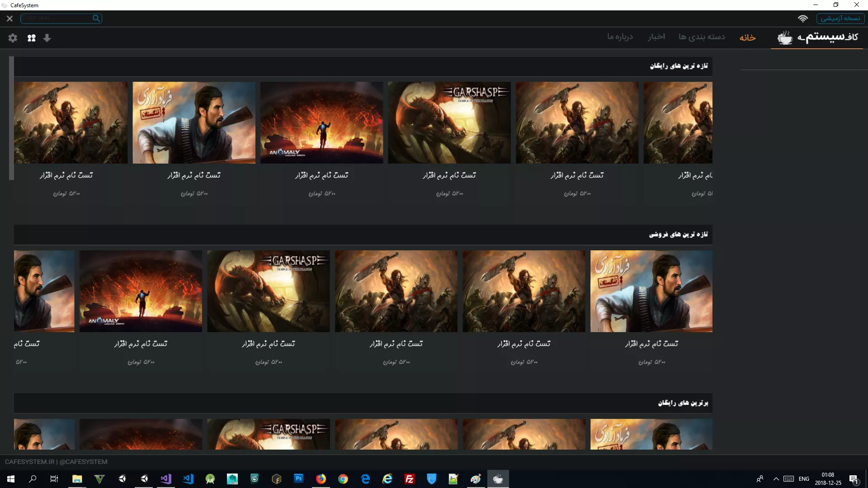Open the دسته بندی ها tab

pyautogui.click(x=702, y=37)
